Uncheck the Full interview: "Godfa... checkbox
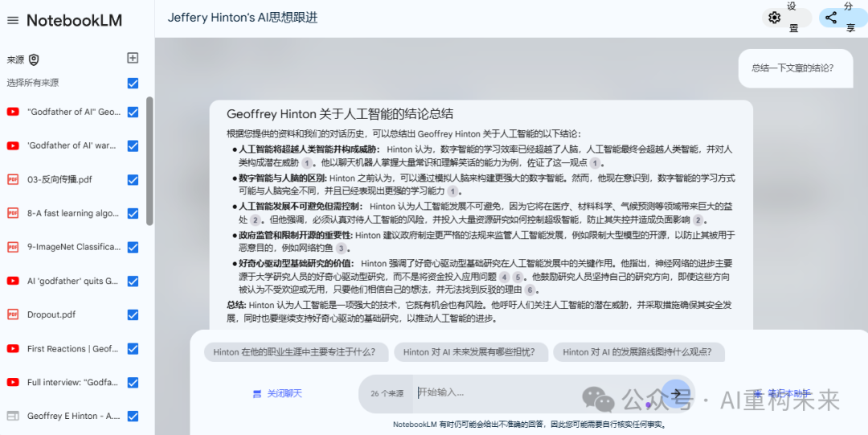The height and width of the screenshot is (435, 868). point(133,383)
